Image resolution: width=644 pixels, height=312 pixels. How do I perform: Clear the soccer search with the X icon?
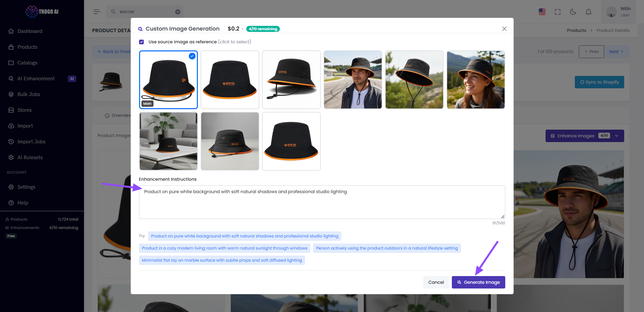coord(178,11)
